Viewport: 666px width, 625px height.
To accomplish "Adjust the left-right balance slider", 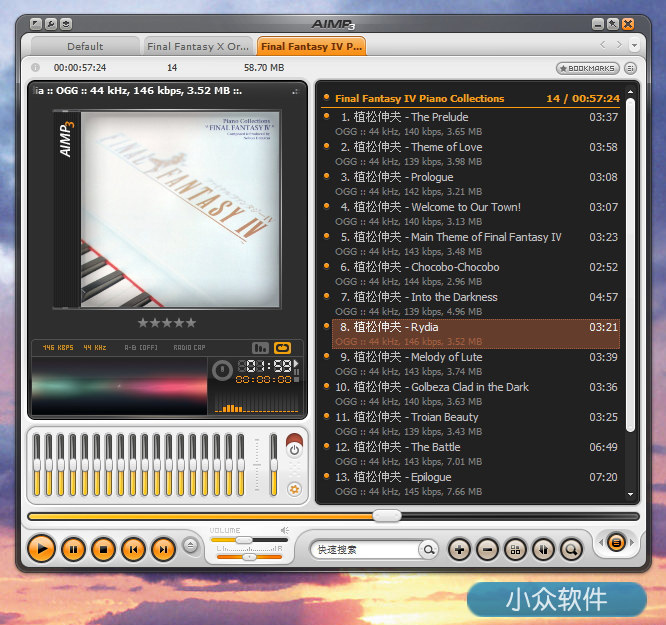I will pyautogui.click(x=249, y=557).
